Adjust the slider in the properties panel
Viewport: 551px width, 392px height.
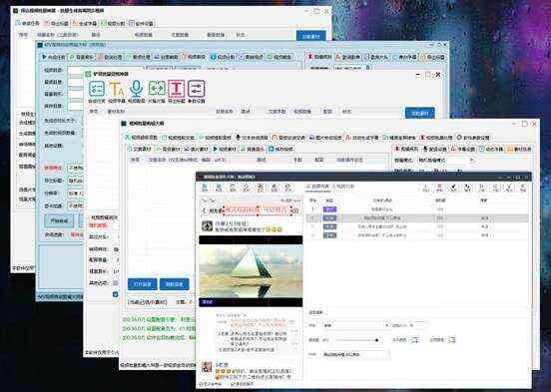[357, 340]
